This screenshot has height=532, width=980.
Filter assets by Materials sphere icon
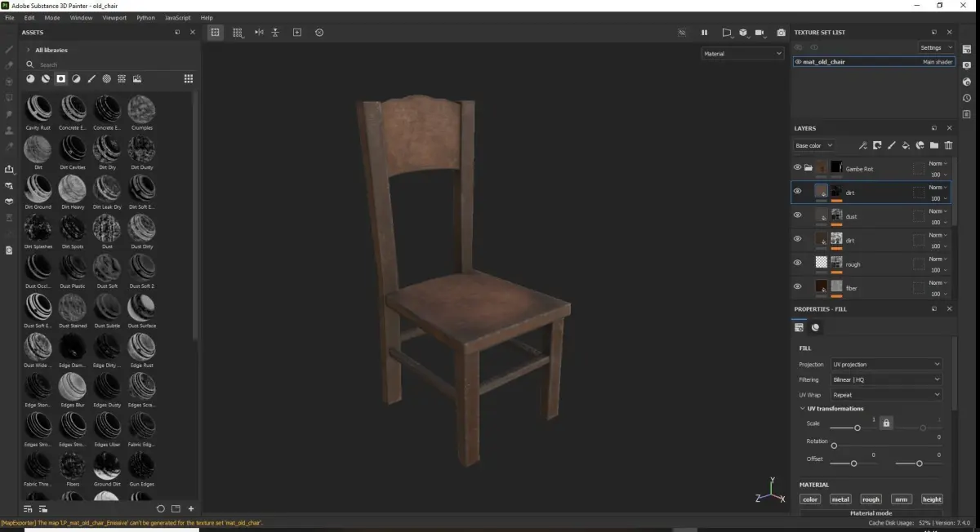[x=30, y=79]
